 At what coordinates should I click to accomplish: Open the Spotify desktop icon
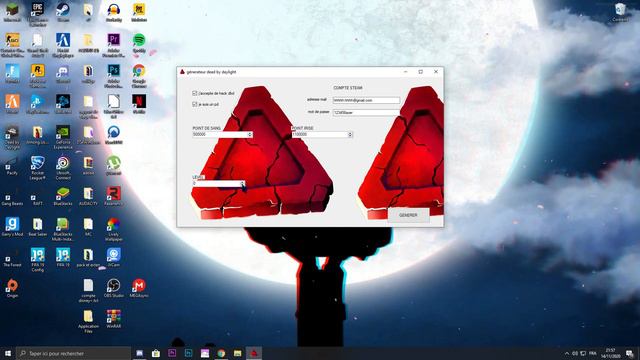point(139,43)
